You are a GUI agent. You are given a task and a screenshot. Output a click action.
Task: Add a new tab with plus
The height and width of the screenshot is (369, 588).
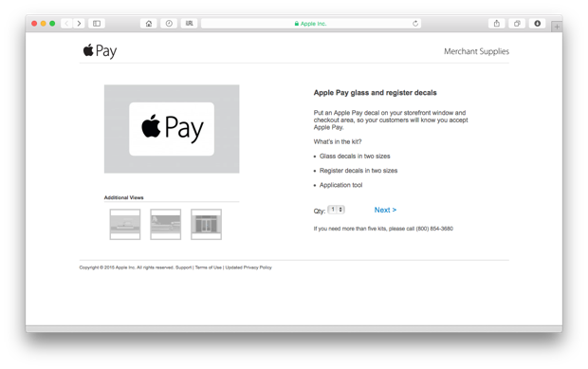(x=557, y=27)
